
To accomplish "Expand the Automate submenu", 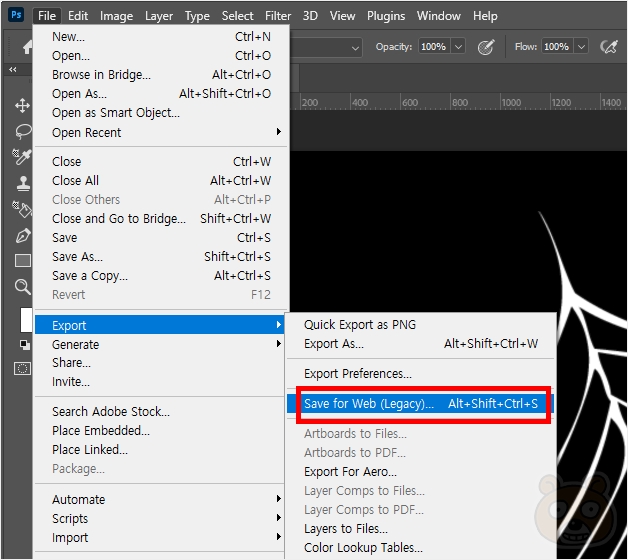I will [x=160, y=499].
